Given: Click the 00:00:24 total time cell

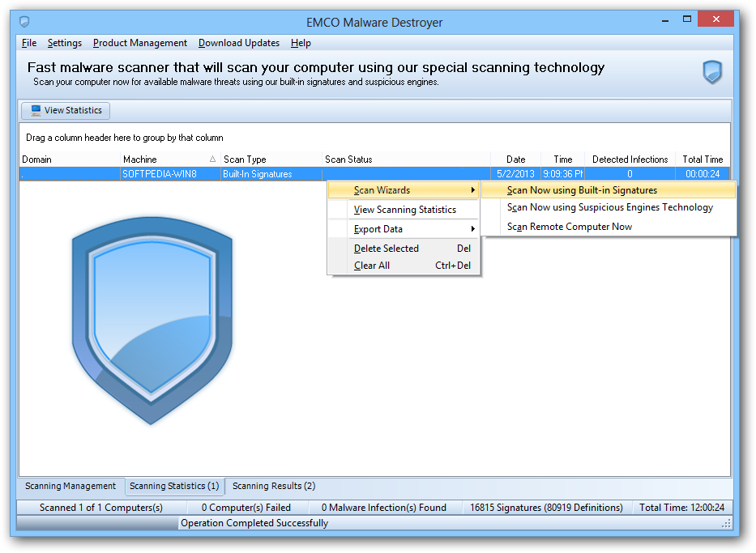Looking at the screenshot, I should (x=703, y=174).
